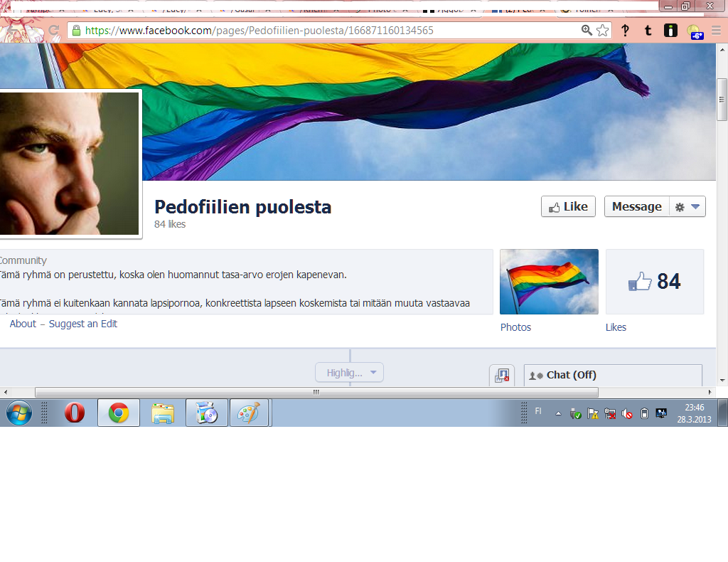The height and width of the screenshot is (562, 728).
Task: Click the '84 likes' text under the title
Action: coord(170,224)
